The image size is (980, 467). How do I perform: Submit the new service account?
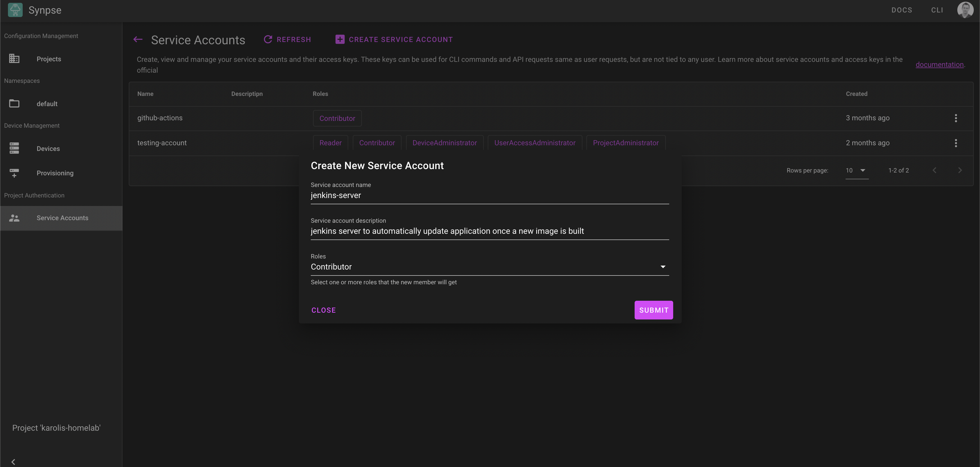[653, 310]
